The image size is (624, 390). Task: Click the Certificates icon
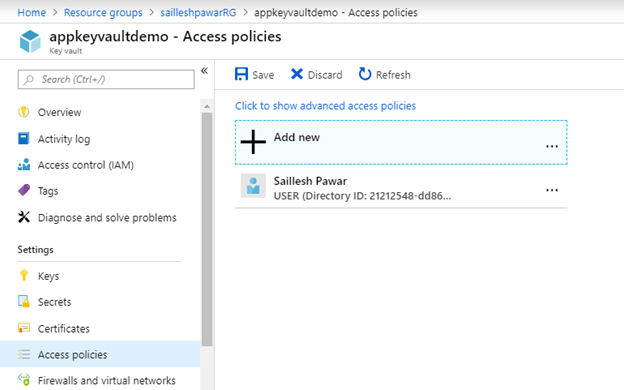(24, 328)
